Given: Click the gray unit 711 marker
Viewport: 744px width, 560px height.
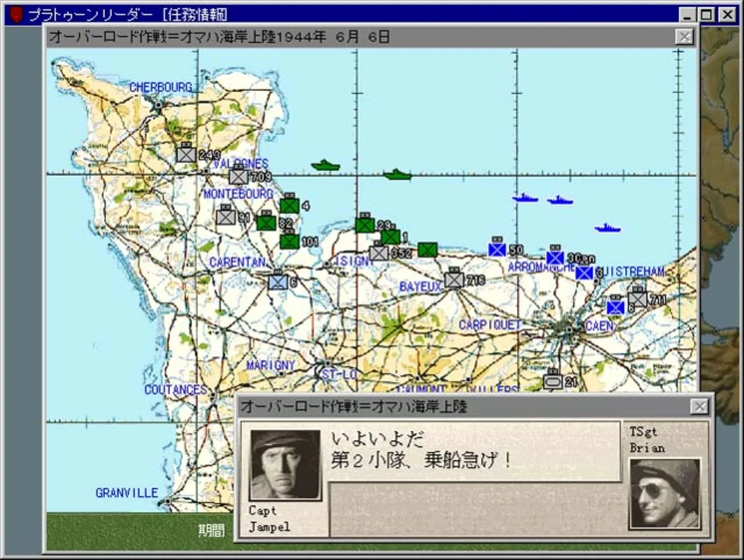Looking at the screenshot, I should click(x=637, y=299).
